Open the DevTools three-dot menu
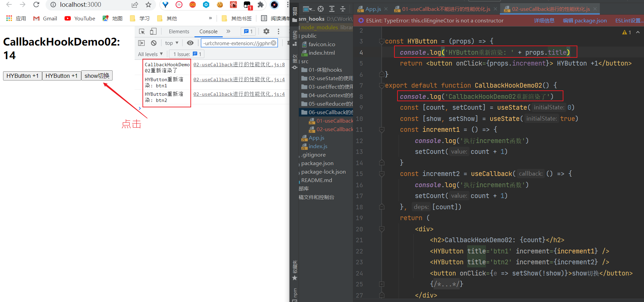644x302 pixels. coord(278,31)
